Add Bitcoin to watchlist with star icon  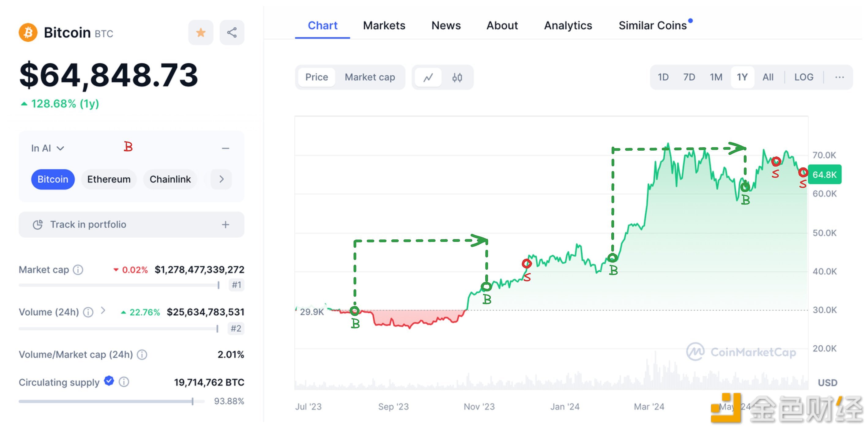pos(201,32)
